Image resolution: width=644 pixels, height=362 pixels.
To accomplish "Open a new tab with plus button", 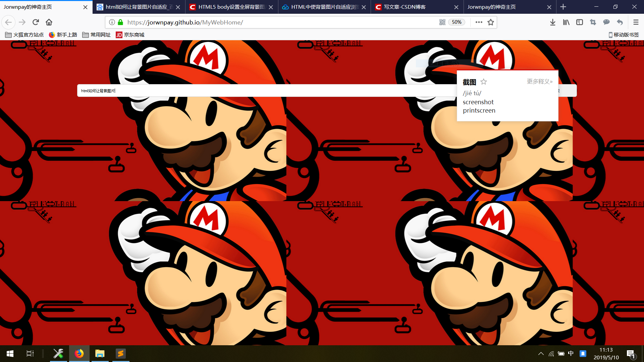I will click(563, 7).
